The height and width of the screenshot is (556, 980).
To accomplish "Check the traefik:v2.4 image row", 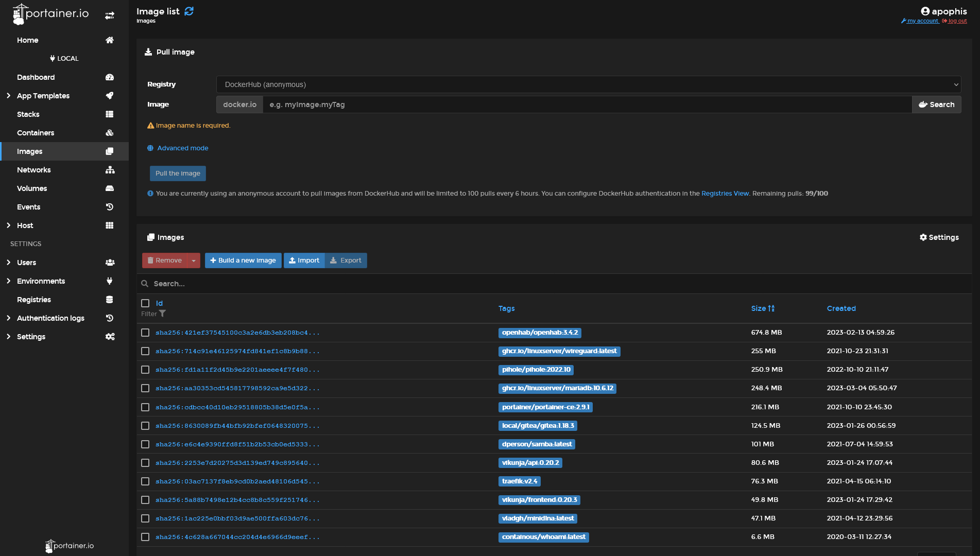I will pyautogui.click(x=145, y=481).
